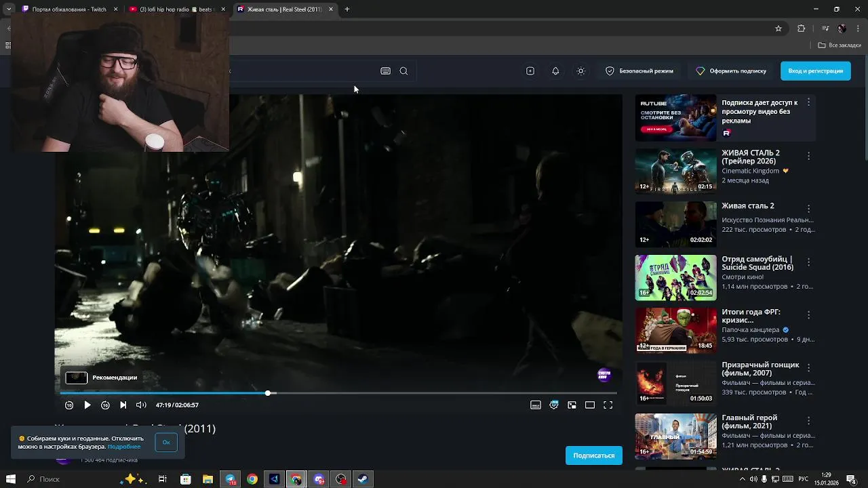Open the Папочка канцлера channel
The width and height of the screenshot is (868, 488).
(x=751, y=330)
